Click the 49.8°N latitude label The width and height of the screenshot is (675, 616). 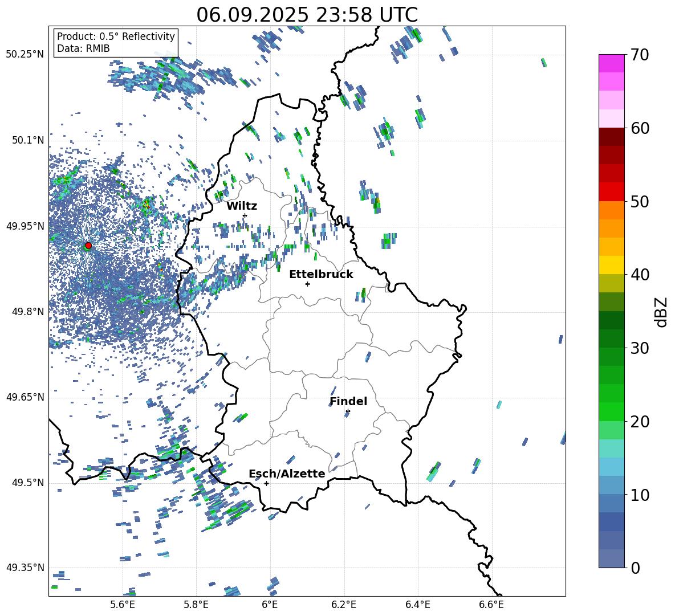(28, 312)
